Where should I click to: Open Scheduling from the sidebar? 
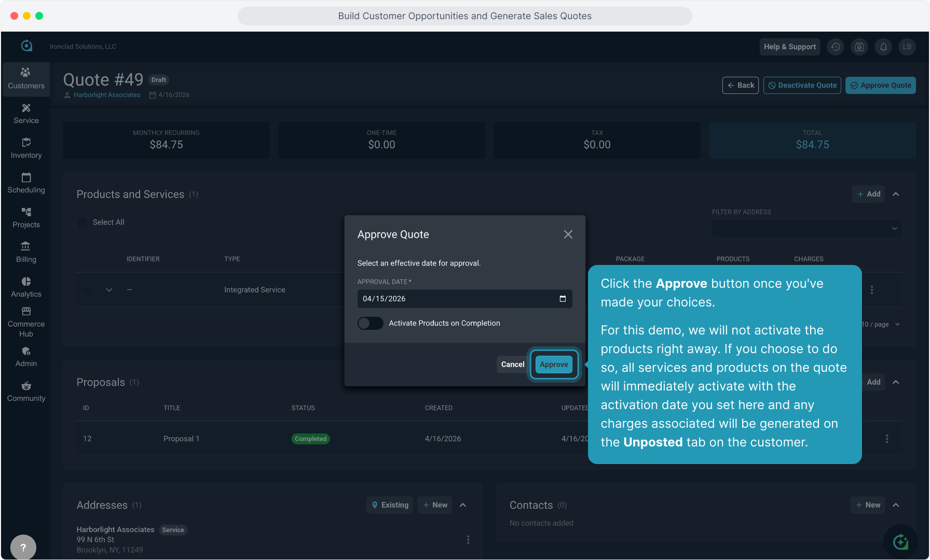point(26,183)
